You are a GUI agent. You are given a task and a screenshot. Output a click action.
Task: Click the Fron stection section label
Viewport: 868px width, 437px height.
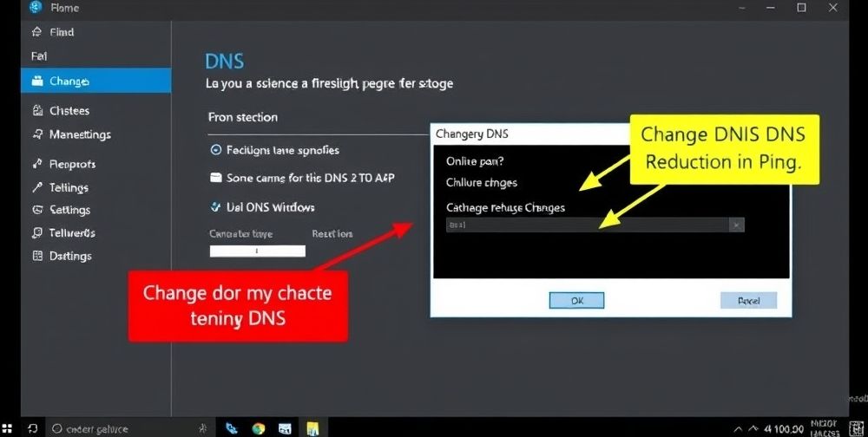pos(243,117)
